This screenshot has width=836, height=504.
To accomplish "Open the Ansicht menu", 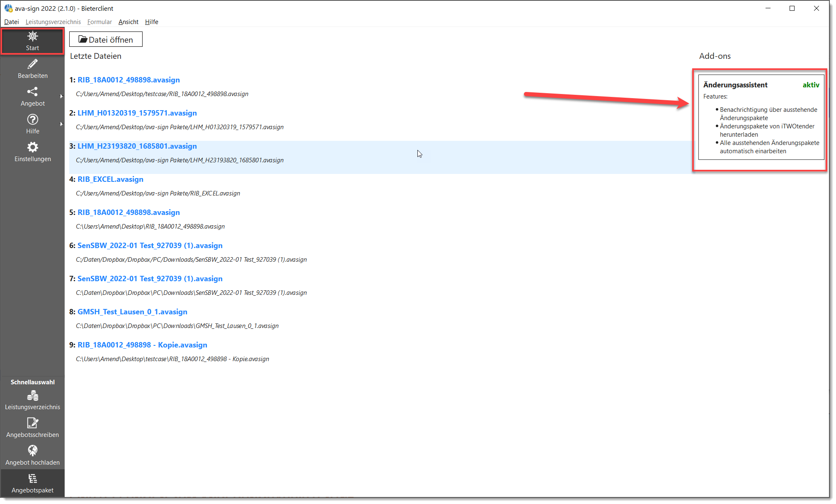I will click(x=128, y=22).
